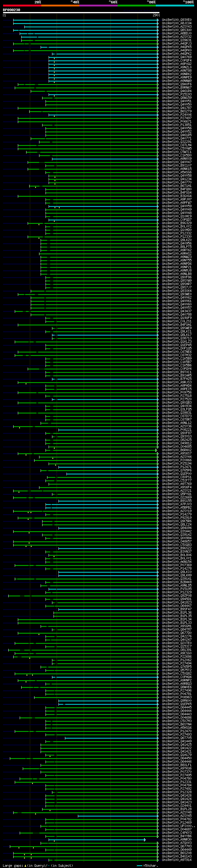Click the cyan ~100% identity legend bar
Screen dimensions: 197x868
(175, 6)
